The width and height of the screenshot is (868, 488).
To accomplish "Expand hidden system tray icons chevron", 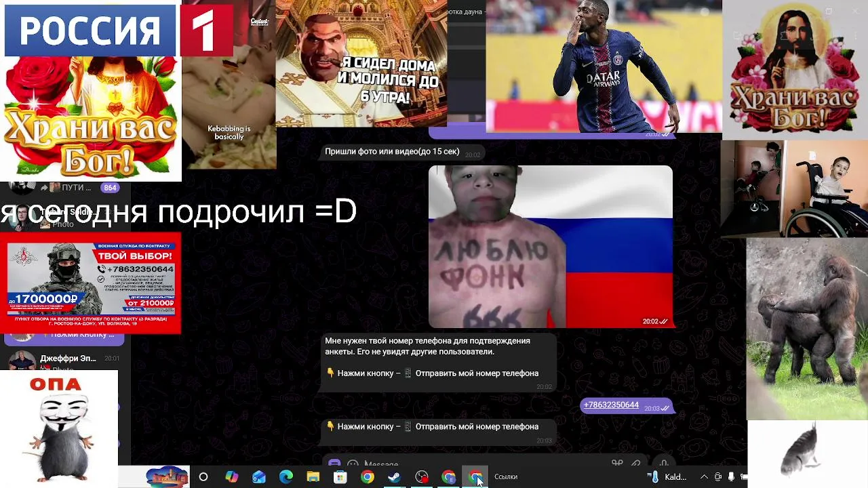I will coord(704,477).
